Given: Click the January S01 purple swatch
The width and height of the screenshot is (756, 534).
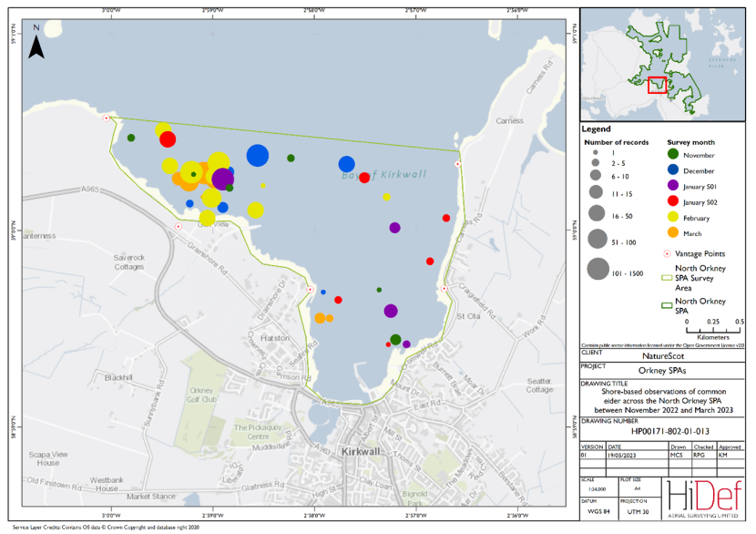Looking at the screenshot, I should pyautogui.click(x=673, y=185).
